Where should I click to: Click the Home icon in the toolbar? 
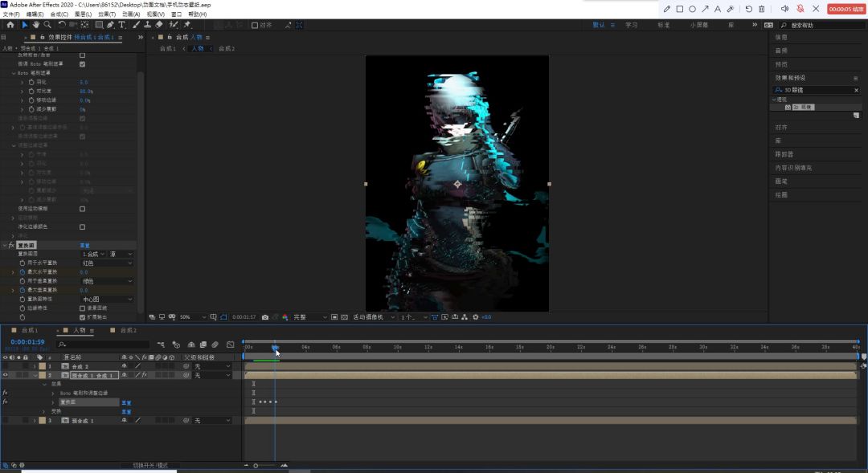(x=10, y=25)
